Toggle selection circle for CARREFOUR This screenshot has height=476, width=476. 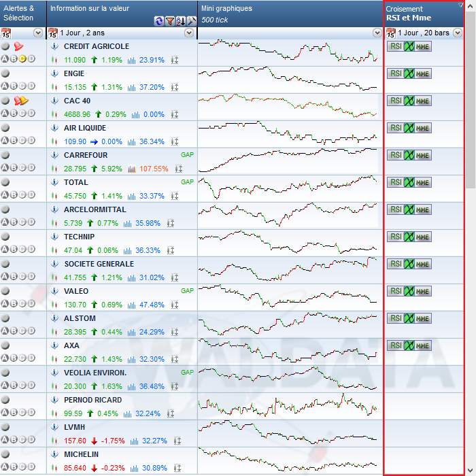5,155
